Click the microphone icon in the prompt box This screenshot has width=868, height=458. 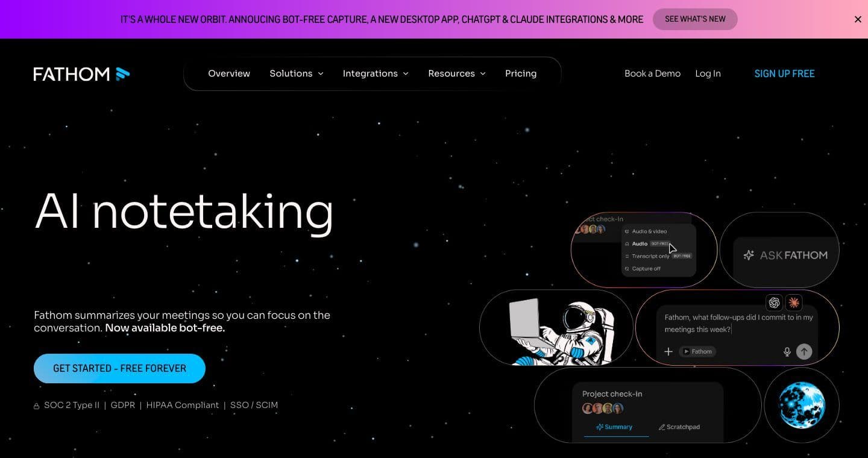click(787, 352)
